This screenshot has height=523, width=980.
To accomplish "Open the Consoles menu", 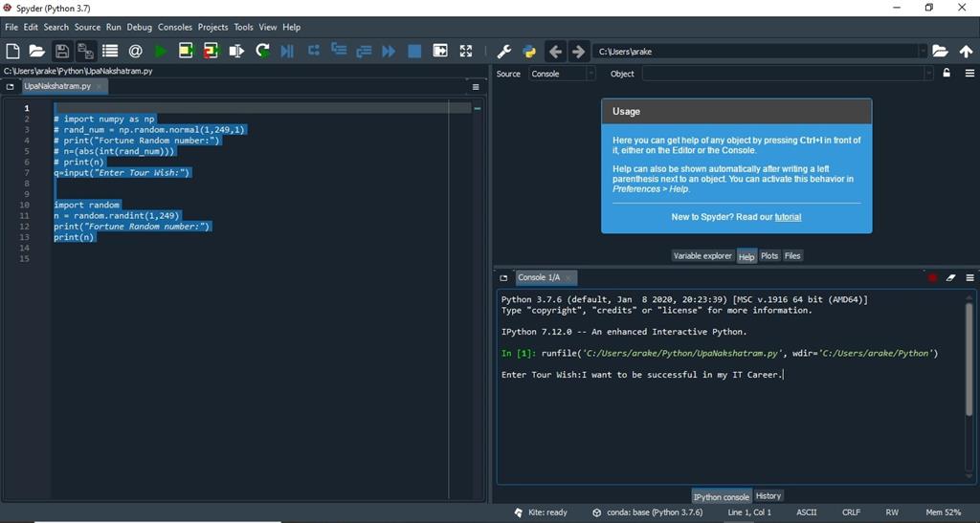I will (x=174, y=27).
